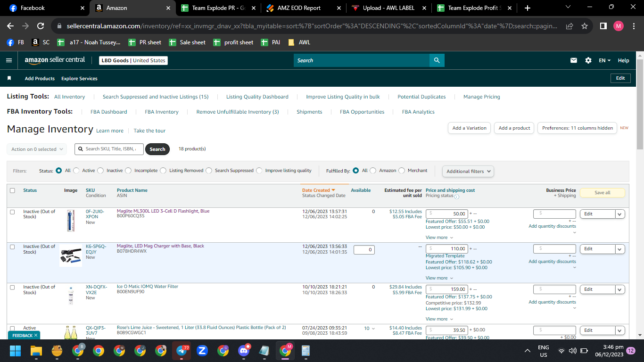Open the SC bookmark

41,42
